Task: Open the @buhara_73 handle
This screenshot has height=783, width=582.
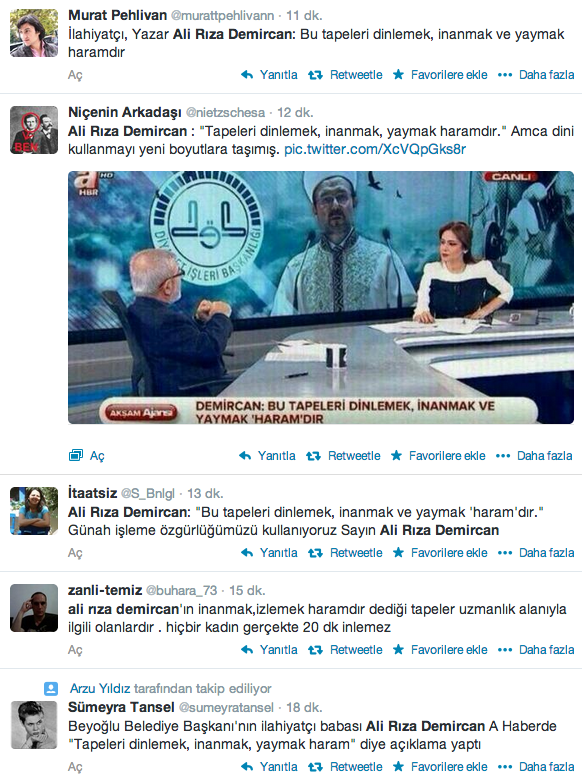Action: click(x=181, y=591)
